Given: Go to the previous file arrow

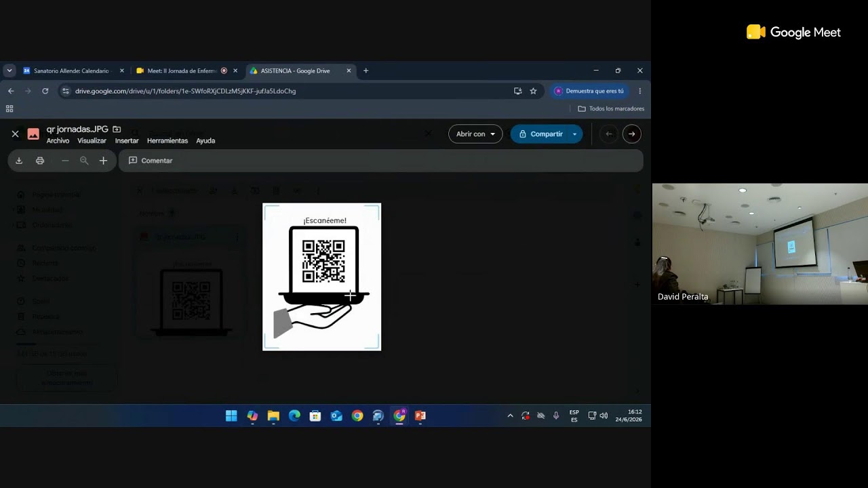Looking at the screenshot, I should (609, 134).
